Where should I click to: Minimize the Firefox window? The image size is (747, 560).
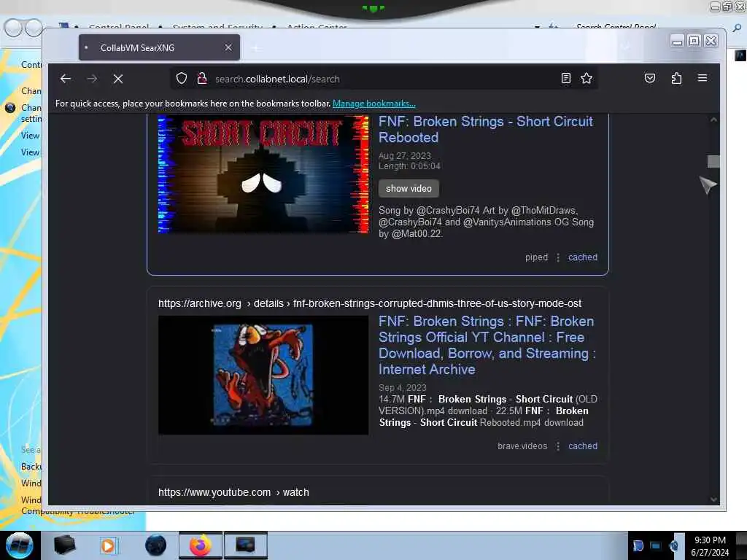676,41
